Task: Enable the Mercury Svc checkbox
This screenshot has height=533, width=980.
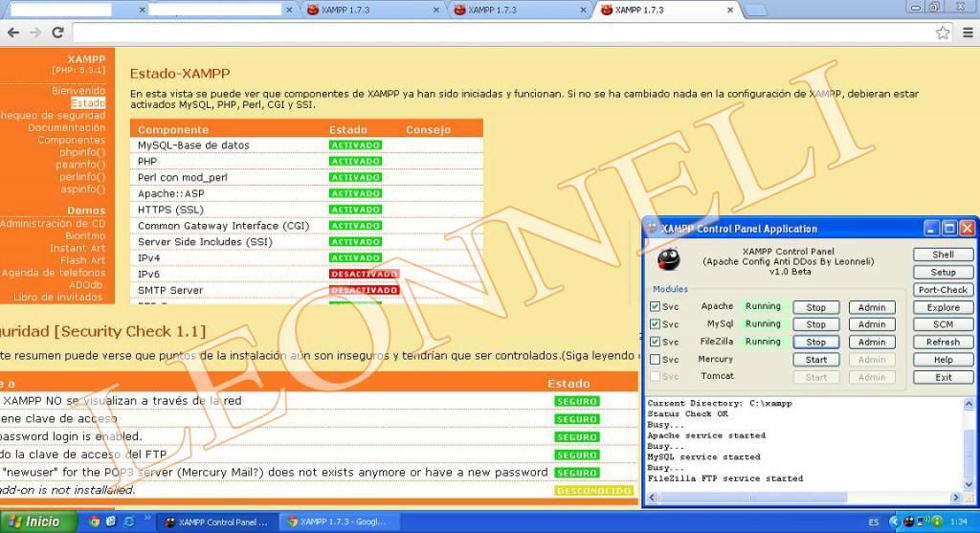Action: coord(656,360)
